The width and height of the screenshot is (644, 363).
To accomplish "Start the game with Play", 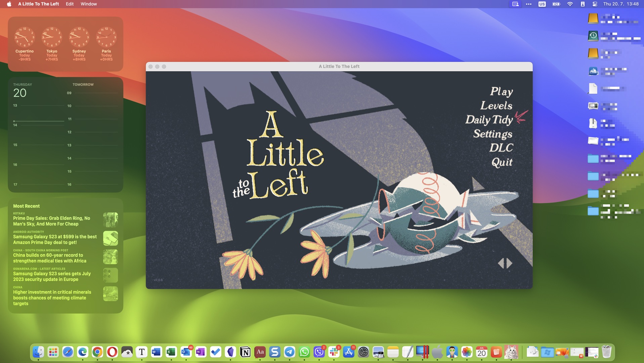I will 501,91.
